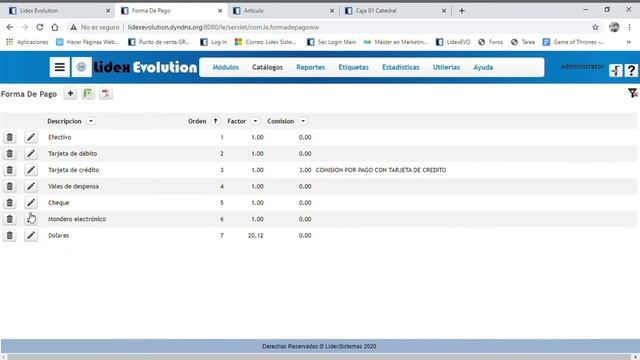The image size is (640, 360).
Task: Delete the Efectivo row
Action: (x=10, y=137)
